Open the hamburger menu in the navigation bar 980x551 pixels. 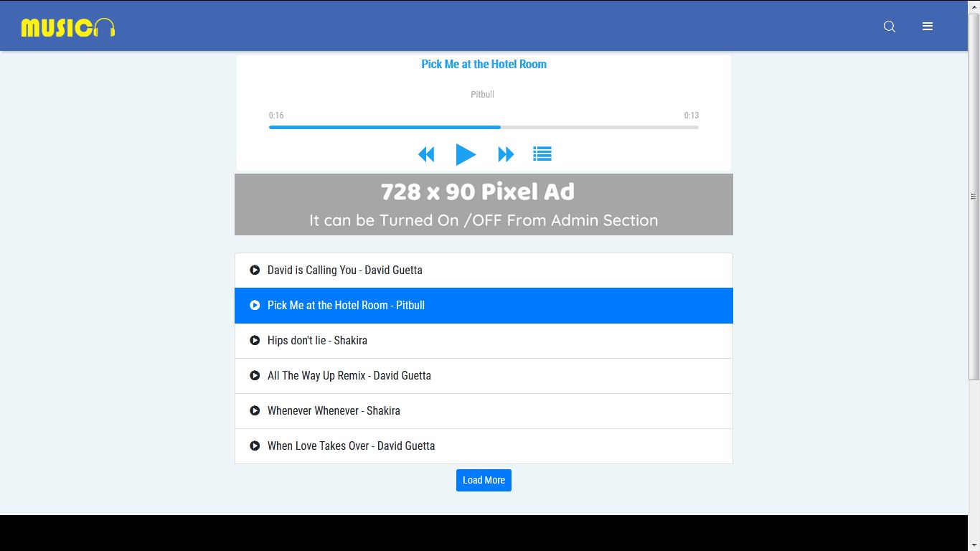(927, 26)
